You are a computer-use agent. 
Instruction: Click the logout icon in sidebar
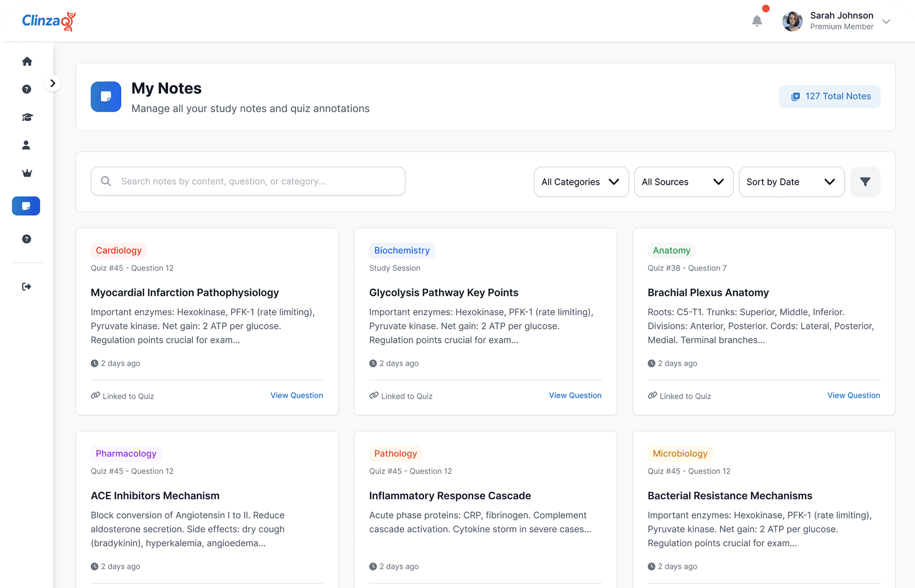click(x=27, y=286)
